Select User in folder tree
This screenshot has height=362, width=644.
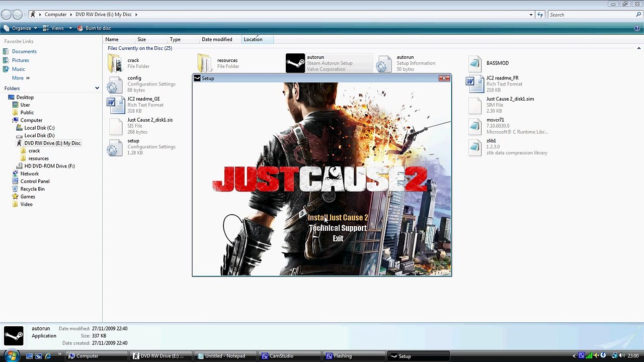(x=25, y=105)
